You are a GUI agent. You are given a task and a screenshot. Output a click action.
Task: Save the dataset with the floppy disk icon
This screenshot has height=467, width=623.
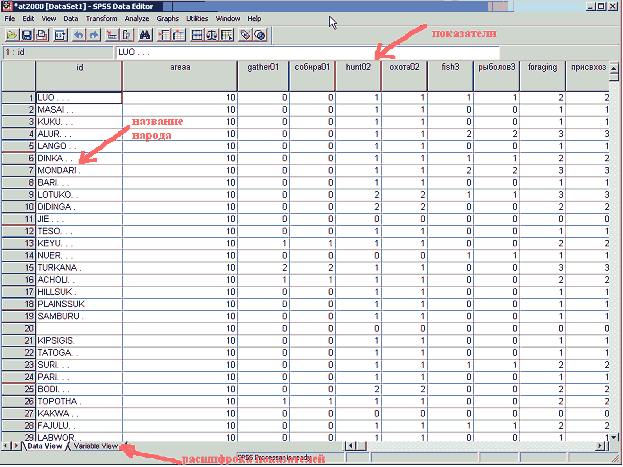[26, 34]
